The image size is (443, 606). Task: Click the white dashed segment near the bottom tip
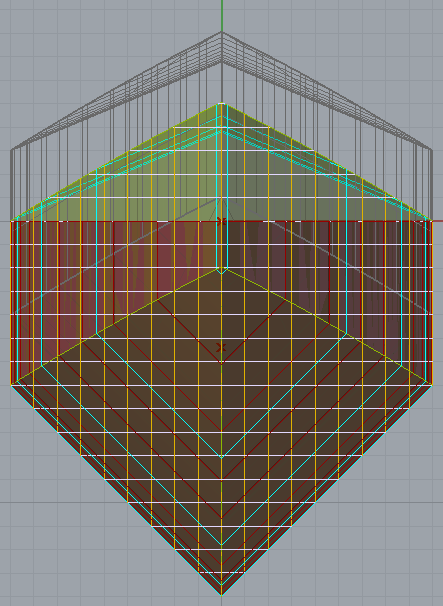[222, 572]
